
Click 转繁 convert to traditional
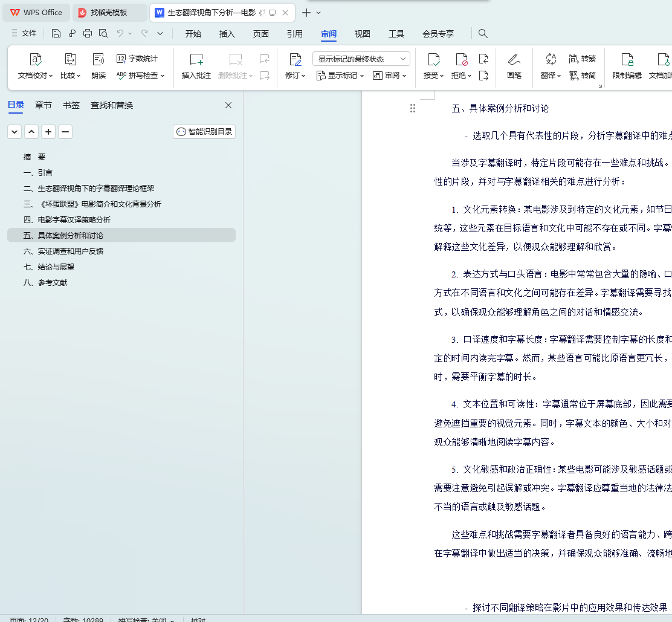click(583, 58)
